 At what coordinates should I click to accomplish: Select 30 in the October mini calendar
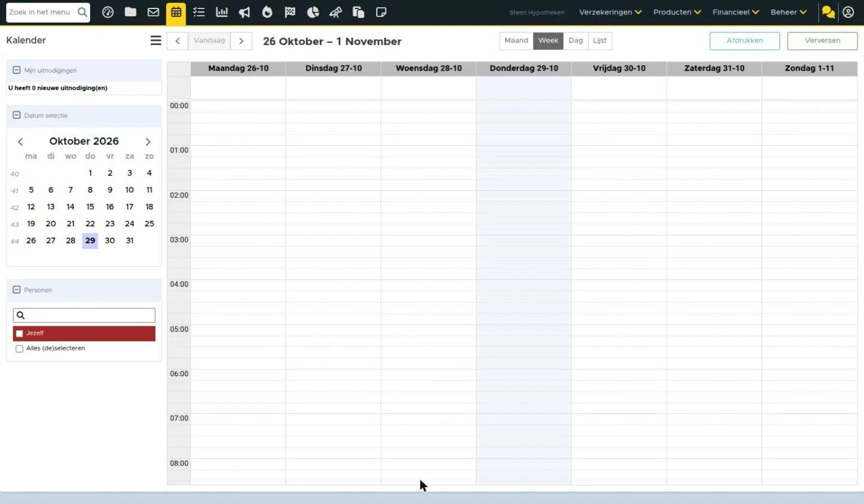(x=110, y=241)
